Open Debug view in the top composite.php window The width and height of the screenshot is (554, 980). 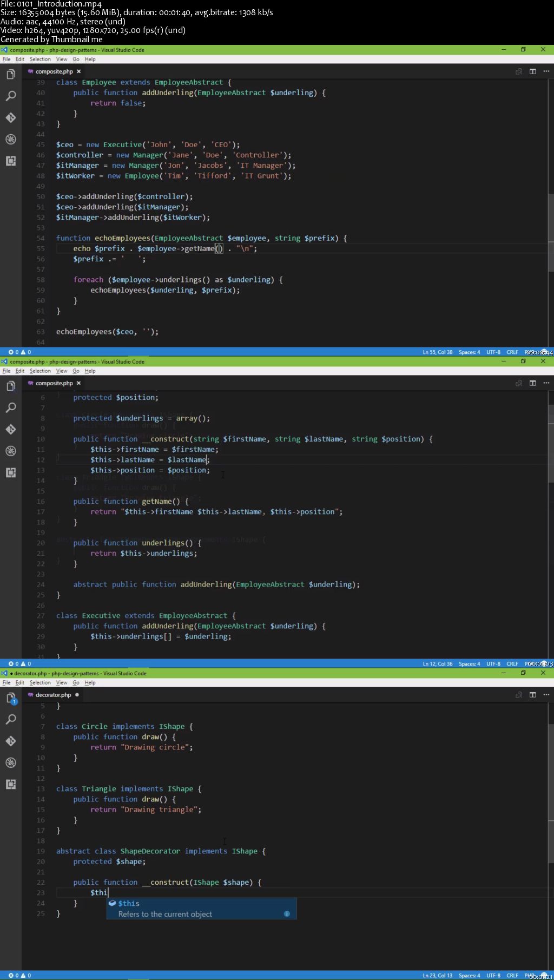(x=10, y=140)
